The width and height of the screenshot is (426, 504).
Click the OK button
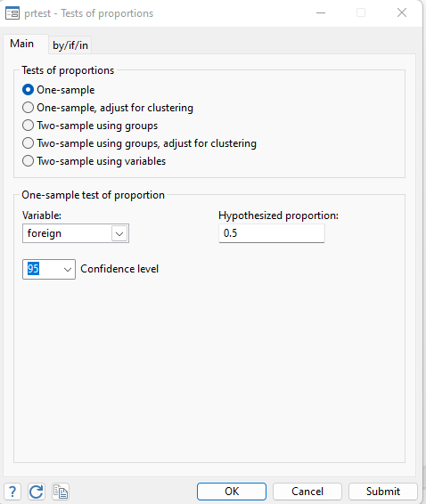[232, 492]
